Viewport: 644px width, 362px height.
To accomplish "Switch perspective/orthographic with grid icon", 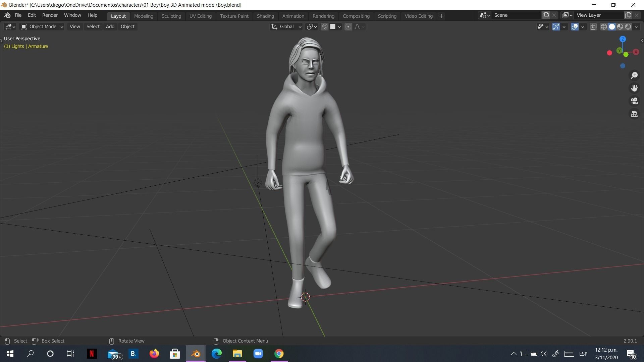I will [634, 114].
